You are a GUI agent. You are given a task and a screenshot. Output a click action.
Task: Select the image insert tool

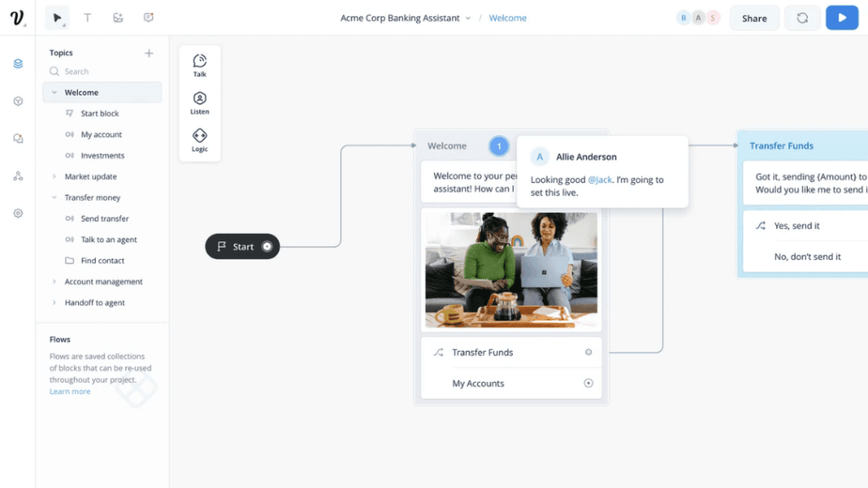coord(118,18)
